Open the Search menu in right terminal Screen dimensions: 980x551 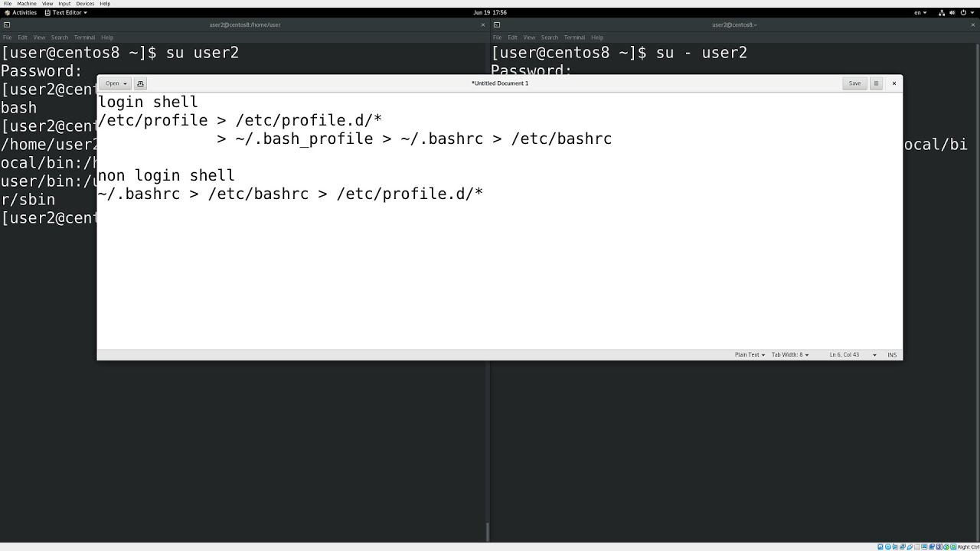pos(550,37)
